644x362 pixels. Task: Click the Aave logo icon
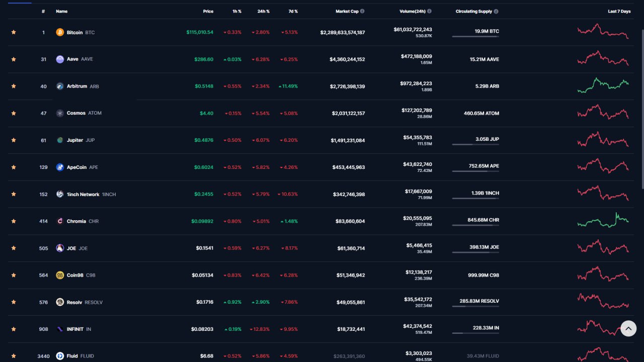[x=60, y=59]
